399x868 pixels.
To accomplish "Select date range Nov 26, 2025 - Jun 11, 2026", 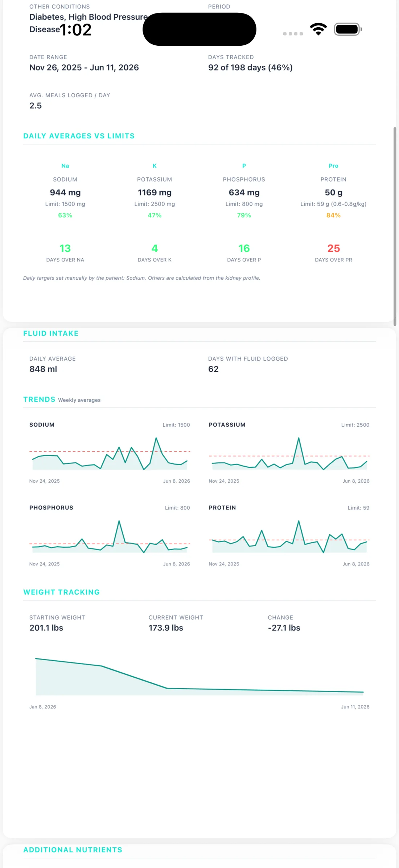I will [x=84, y=68].
